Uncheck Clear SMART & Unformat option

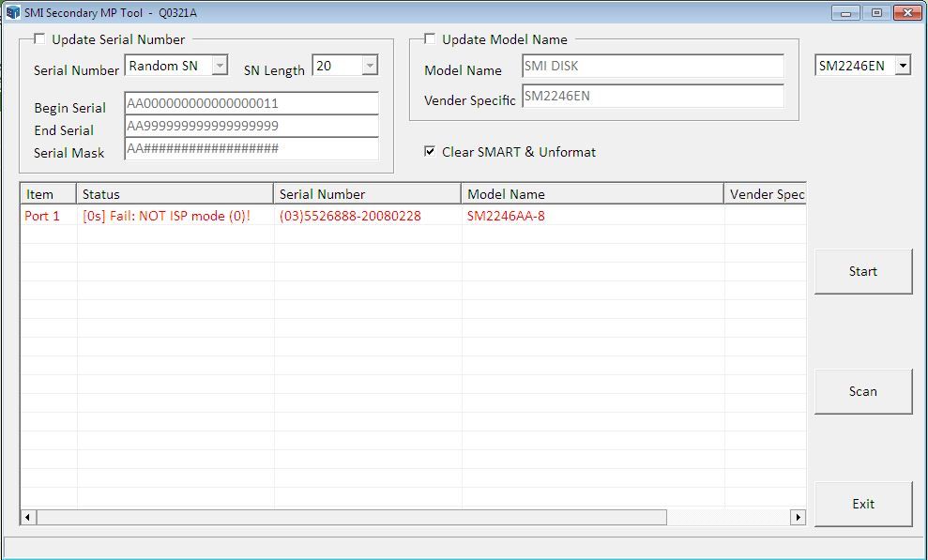click(x=431, y=151)
